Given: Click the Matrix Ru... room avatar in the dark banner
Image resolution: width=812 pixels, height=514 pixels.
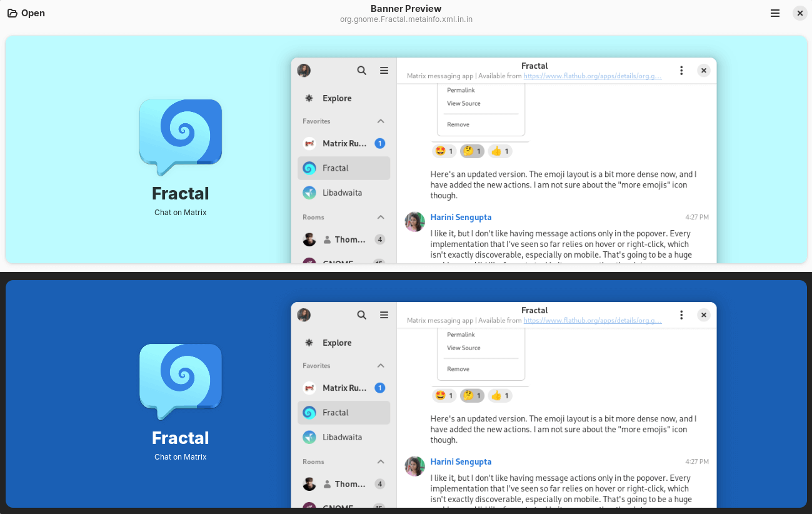Looking at the screenshot, I should pyautogui.click(x=309, y=388).
